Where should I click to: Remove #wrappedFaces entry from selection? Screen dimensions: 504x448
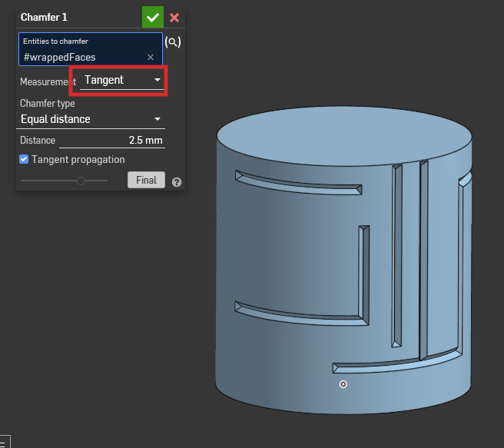(x=151, y=57)
